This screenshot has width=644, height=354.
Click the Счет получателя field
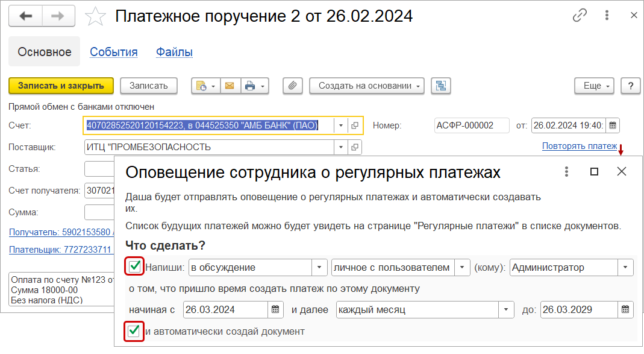pos(99,191)
